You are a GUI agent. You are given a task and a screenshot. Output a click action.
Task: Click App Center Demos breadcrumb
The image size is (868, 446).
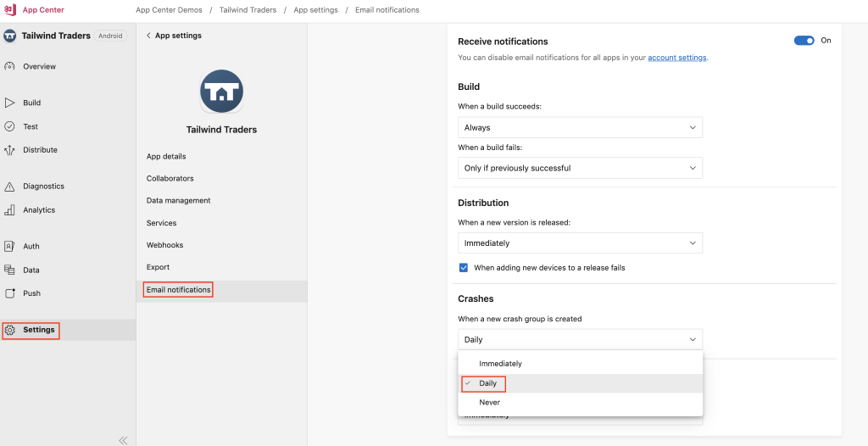point(169,10)
